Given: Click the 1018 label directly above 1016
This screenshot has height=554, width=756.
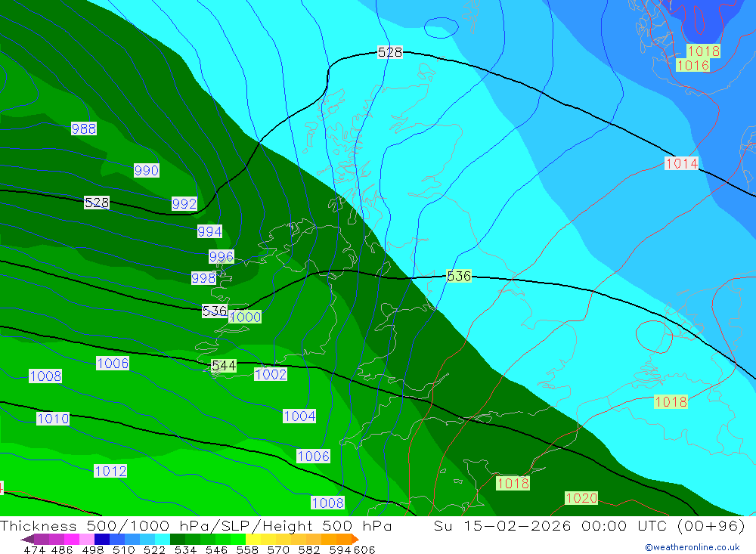Looking at the screenshot, I should pyautogui.click(x=703, y=51).
